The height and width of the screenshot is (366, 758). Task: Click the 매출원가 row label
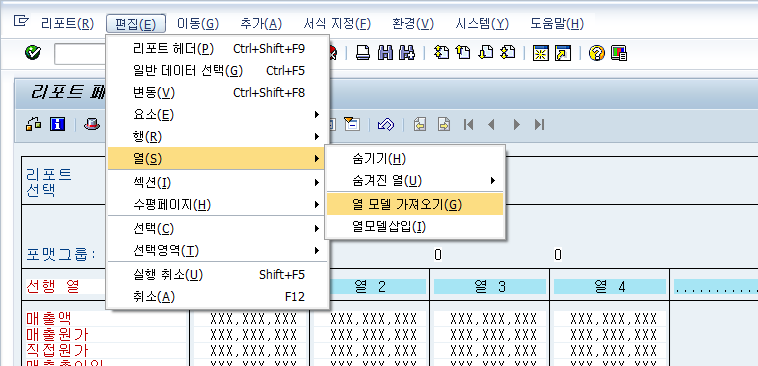57,334
